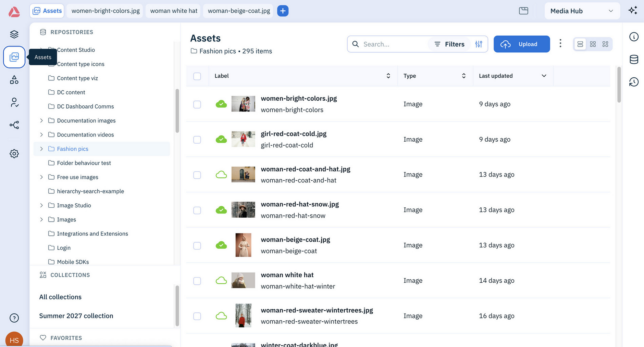This screenshot has height=347, width=644.
Task: Open the history clock icon
Action: (634, 82)
